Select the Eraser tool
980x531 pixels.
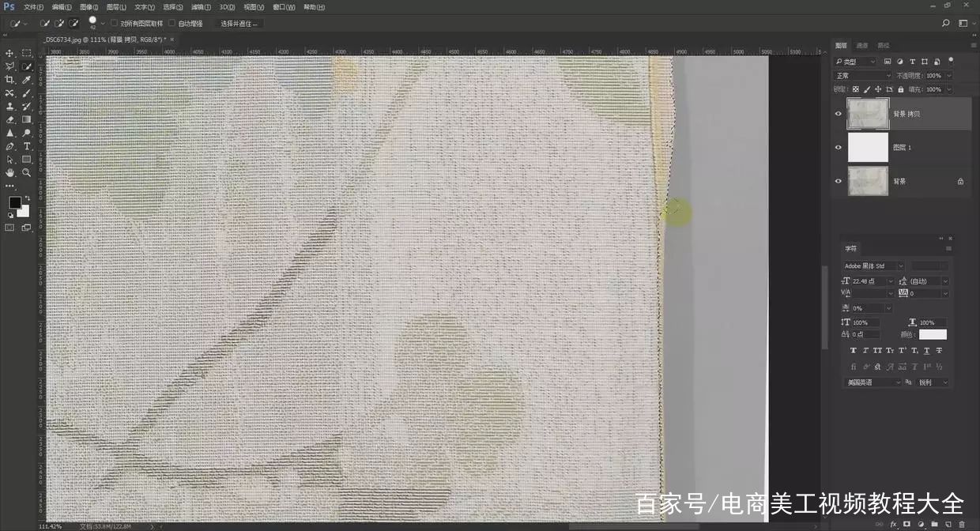[9, 119]
